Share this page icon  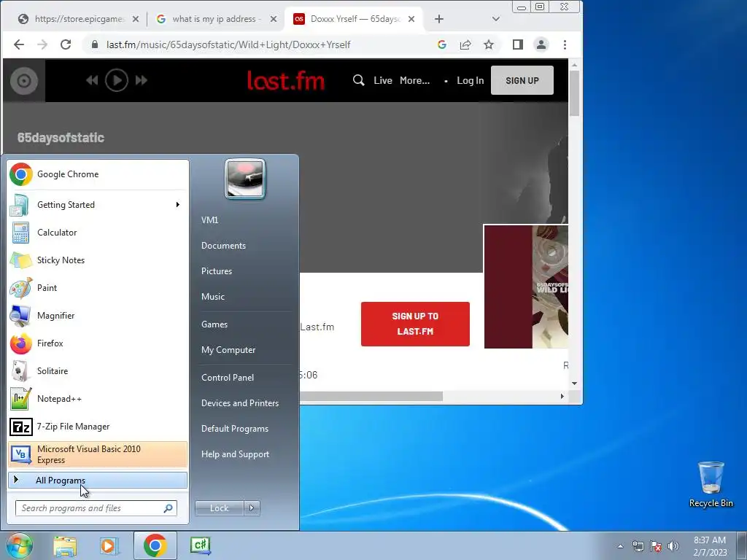tap(465, 44)
